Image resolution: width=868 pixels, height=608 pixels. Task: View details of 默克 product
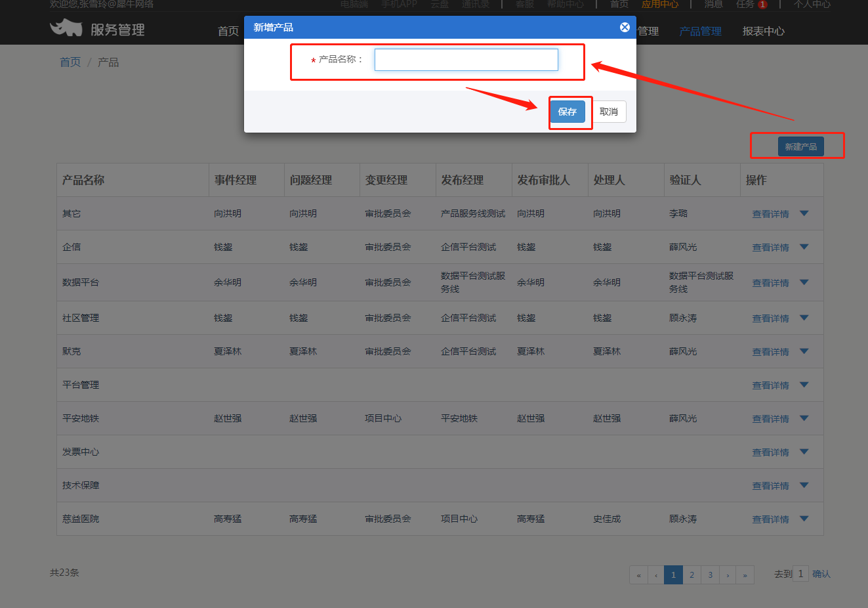tap(770, 352)
